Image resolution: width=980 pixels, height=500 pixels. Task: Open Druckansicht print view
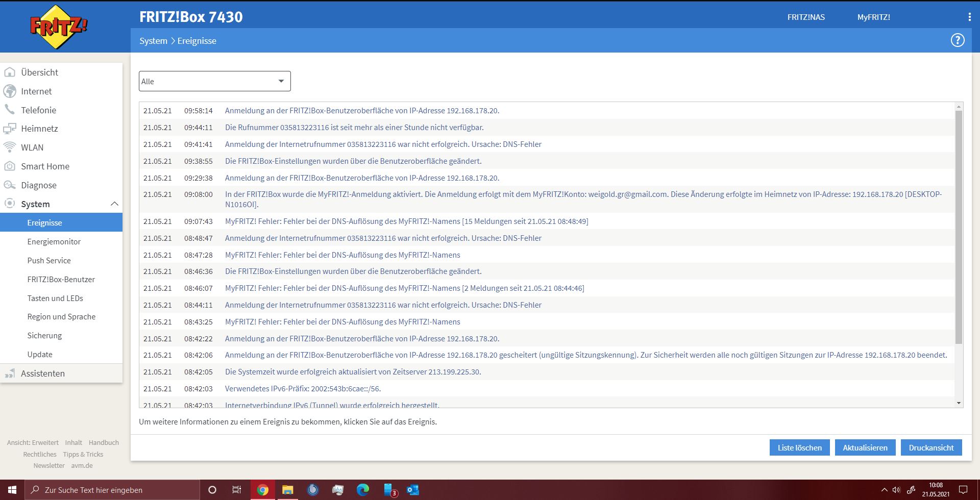[932, 447]
